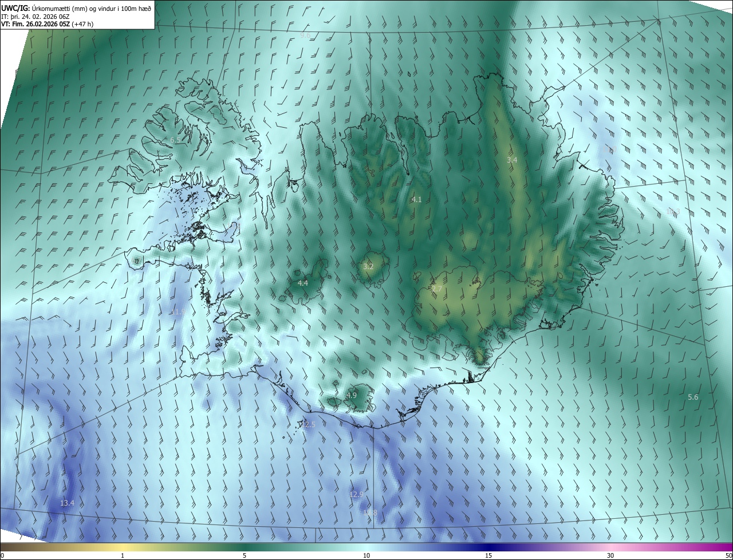This screenshot has width=733, height=560.
Task: Click the 50 tick on the color scale
Action: [x=728, y=555]
